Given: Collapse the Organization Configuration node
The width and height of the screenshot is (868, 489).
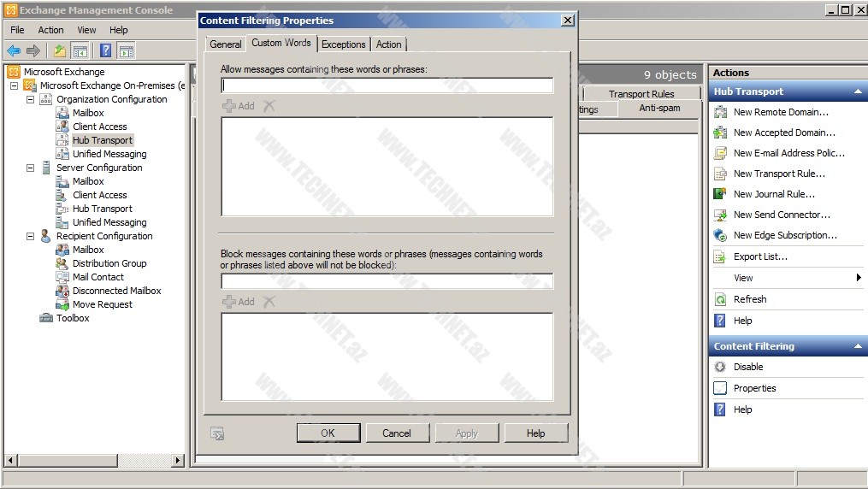Looking at the screenshot, I should point(31,99).
